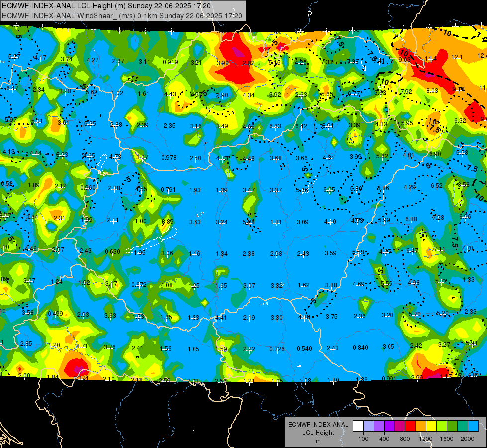This screenshot has width=487, height=448.
Task: Click the wind shear value 12.1
Action: (457, 57)
